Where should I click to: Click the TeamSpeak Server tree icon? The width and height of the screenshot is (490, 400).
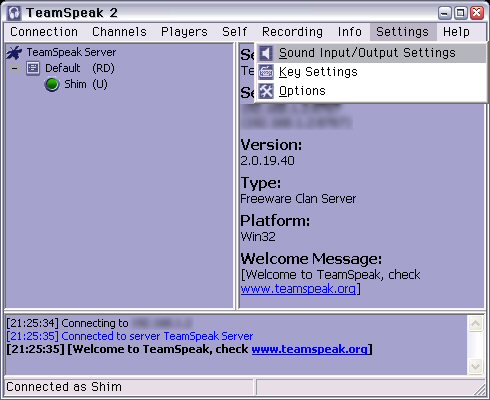(14, 53)
